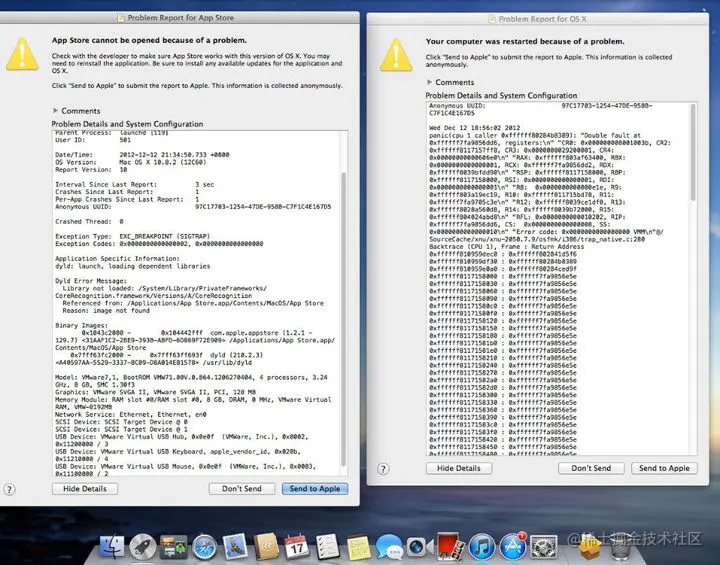Open Calendar icon showing 17
The height and width of the screenshot is (565, 720).
297,547
